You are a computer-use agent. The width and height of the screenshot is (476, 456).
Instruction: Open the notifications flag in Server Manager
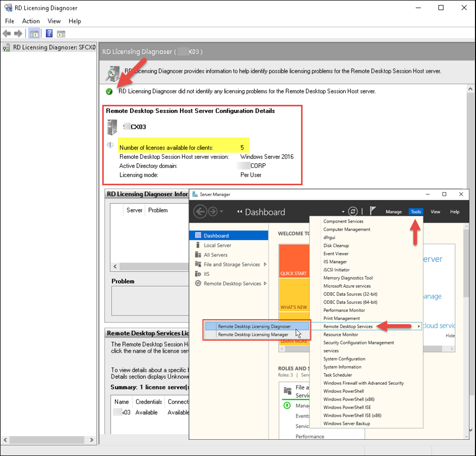click(373, 211)
